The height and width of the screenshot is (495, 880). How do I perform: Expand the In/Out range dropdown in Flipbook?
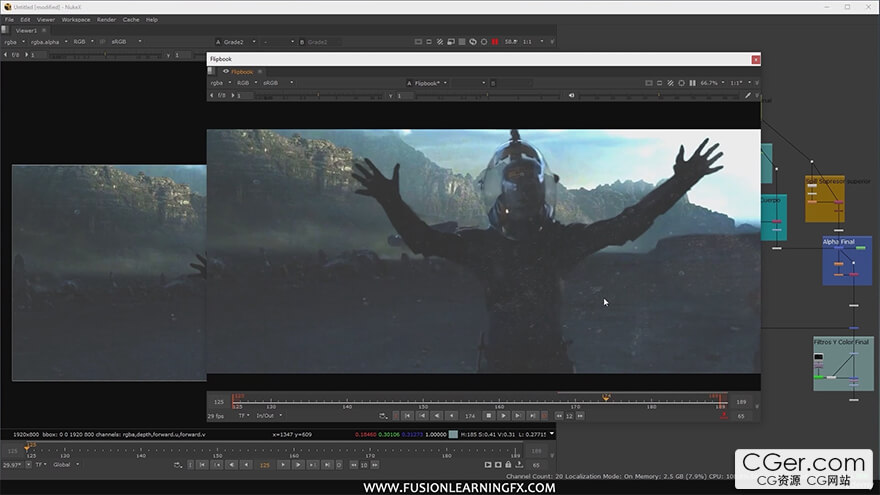[x=269, y=415]
